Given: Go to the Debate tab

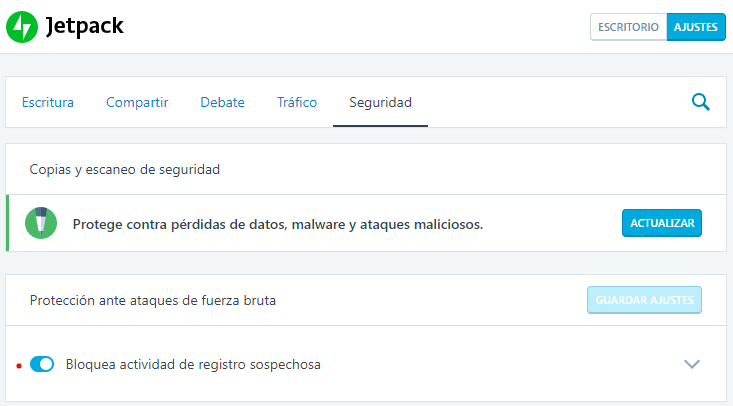Looking at the screenshot, I should click(x=223, y=102).
